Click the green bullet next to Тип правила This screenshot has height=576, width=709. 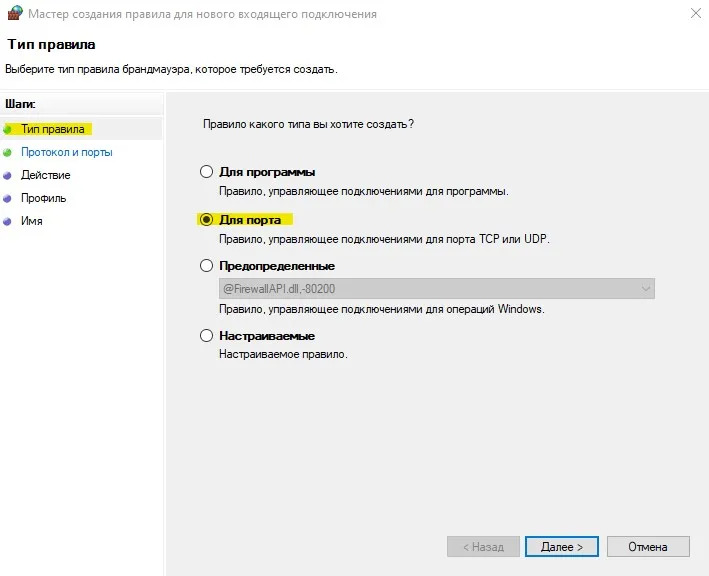(8, 129)
